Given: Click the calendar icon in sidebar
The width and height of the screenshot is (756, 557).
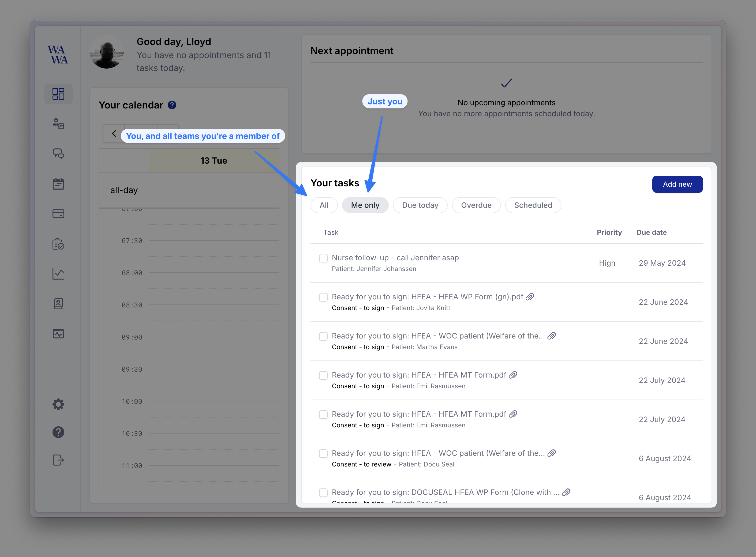Looking at the screenshot, I should (x=57, y=183).
